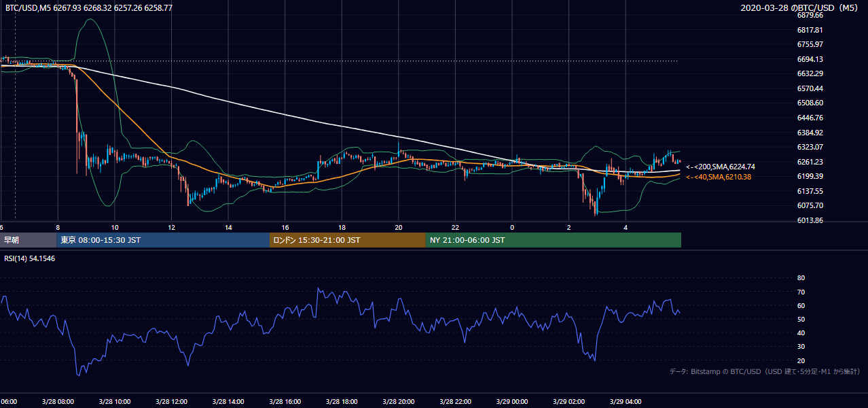
Task: Click the RSI 30 level label
Action: (801, 347)
